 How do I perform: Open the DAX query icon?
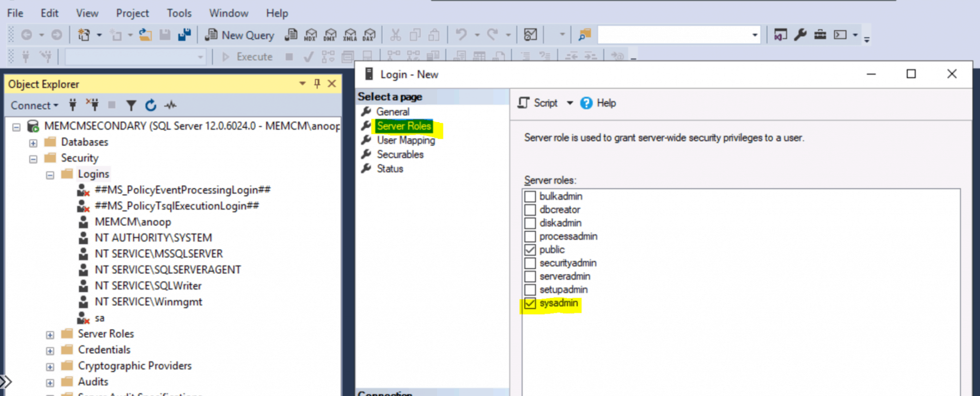tap(369, 35)
